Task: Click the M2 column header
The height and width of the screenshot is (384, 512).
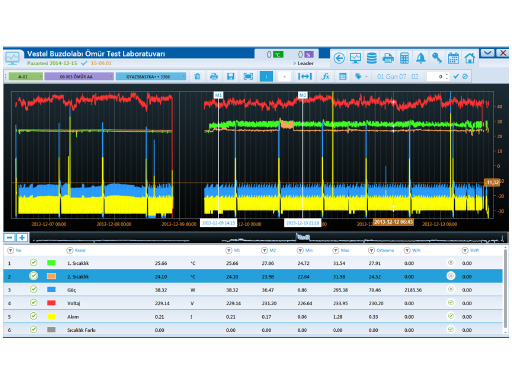Action: [x=273, y=250]
